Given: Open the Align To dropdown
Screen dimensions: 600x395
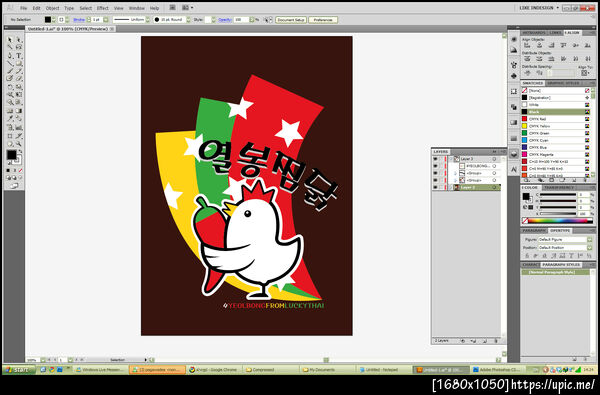Looking at the screenshot, I should [x=585, y=73].
